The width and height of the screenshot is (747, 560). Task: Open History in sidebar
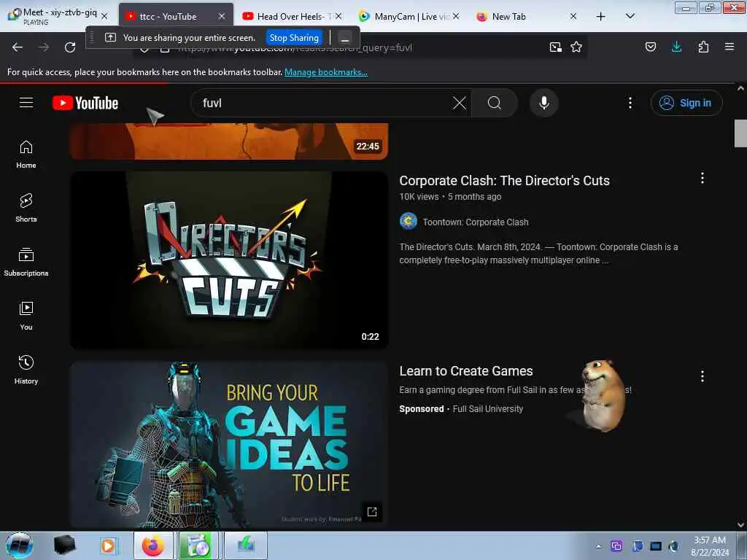pos(26,370)
